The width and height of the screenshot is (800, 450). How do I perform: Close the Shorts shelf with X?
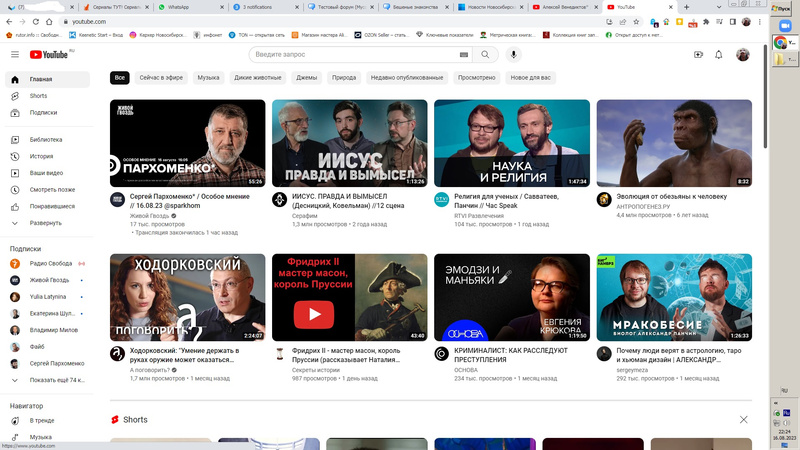(743, 420)
